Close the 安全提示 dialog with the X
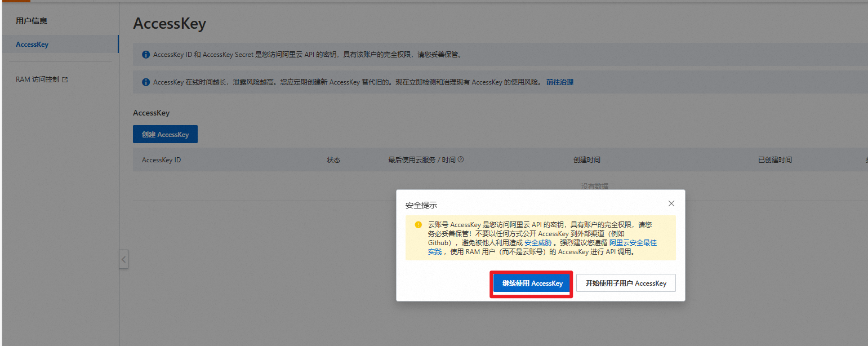The image size is (868, 346). pos(671,203)
